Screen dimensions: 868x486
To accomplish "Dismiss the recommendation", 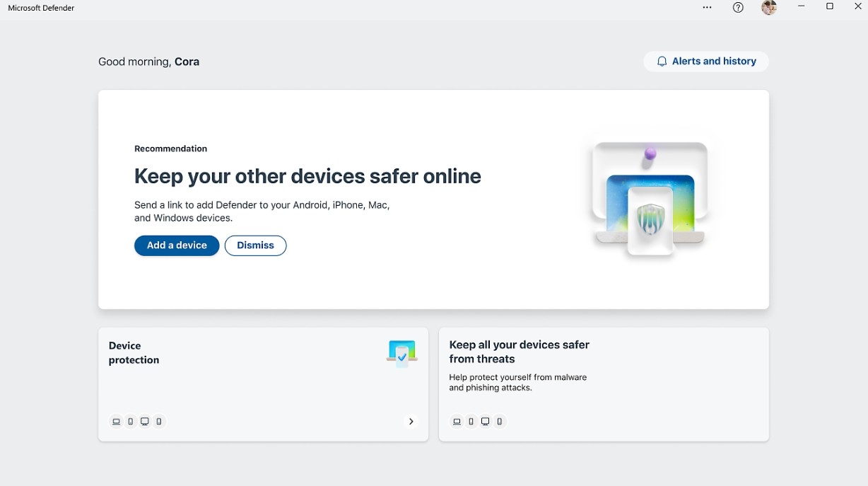I will [255, 245].
